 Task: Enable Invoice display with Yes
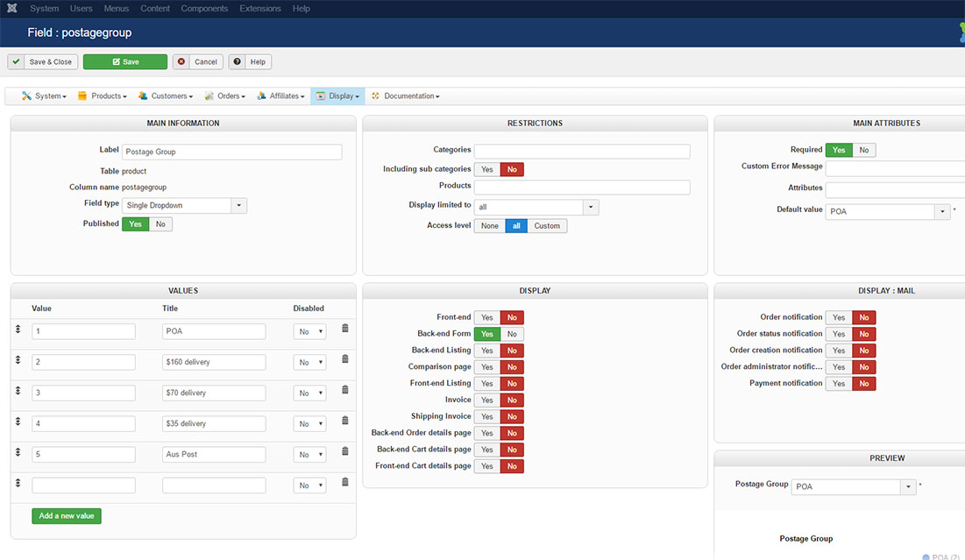point(486,400)
